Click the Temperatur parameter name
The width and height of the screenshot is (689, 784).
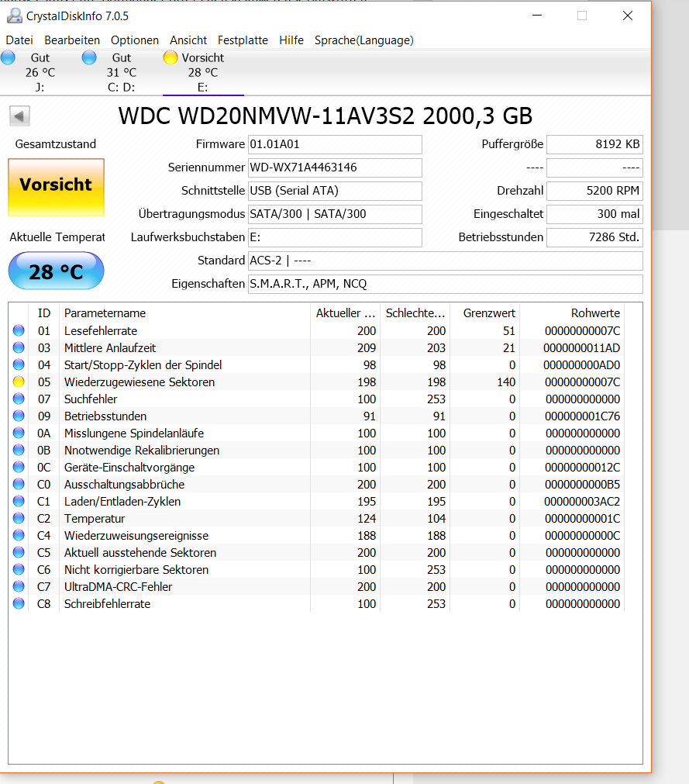(x=95, y=519)
